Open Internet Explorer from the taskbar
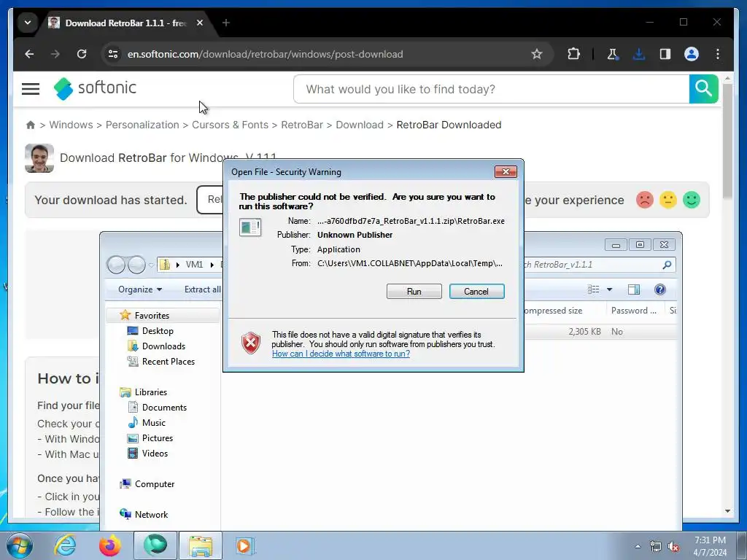The width and height of the screenshot is (747, 560). (65, 545)
